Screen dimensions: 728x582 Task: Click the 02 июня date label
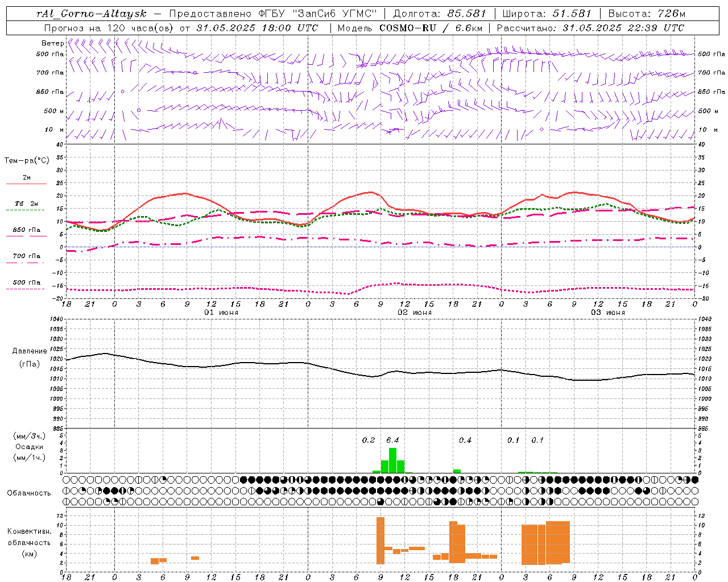pos(415,313)
